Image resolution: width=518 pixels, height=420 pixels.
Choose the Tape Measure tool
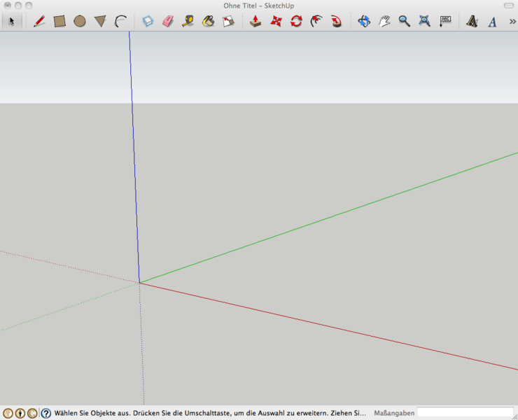coord(188,21)
